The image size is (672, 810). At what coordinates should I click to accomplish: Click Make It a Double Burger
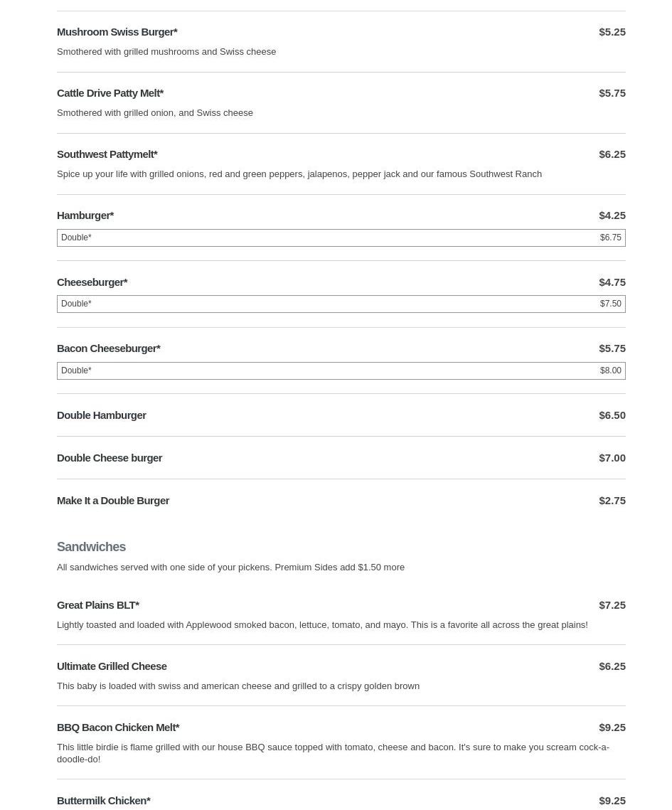pyautogui.click(x=113, y=501)
